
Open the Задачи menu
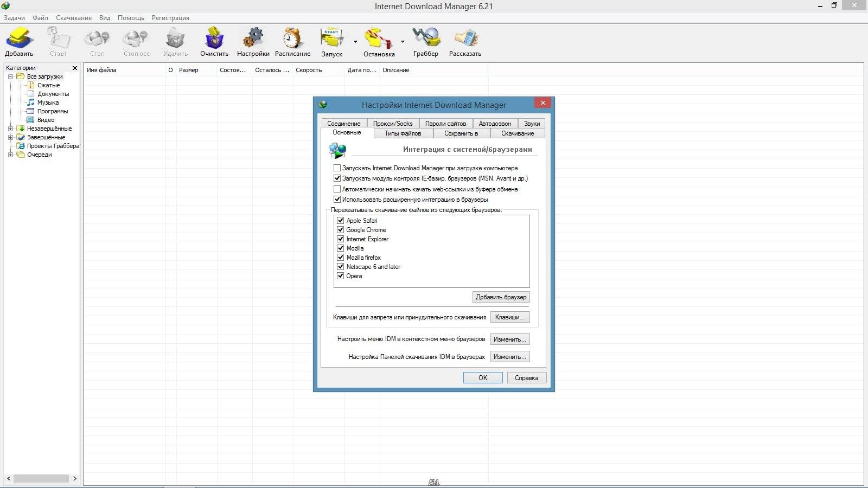(14, 18)
